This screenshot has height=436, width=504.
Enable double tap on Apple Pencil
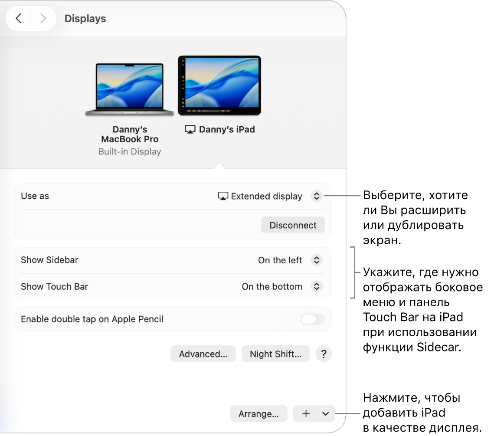pyautogui.click(x=312, y=319)
